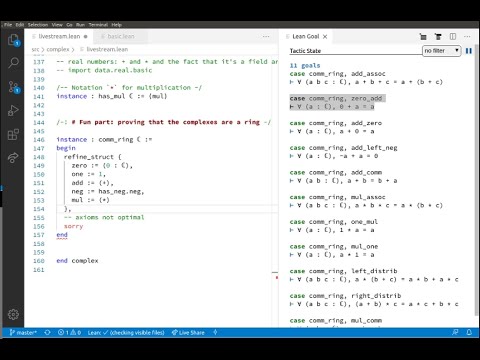
Task: Click the mul_assoc case line
Action: point(337,197)
